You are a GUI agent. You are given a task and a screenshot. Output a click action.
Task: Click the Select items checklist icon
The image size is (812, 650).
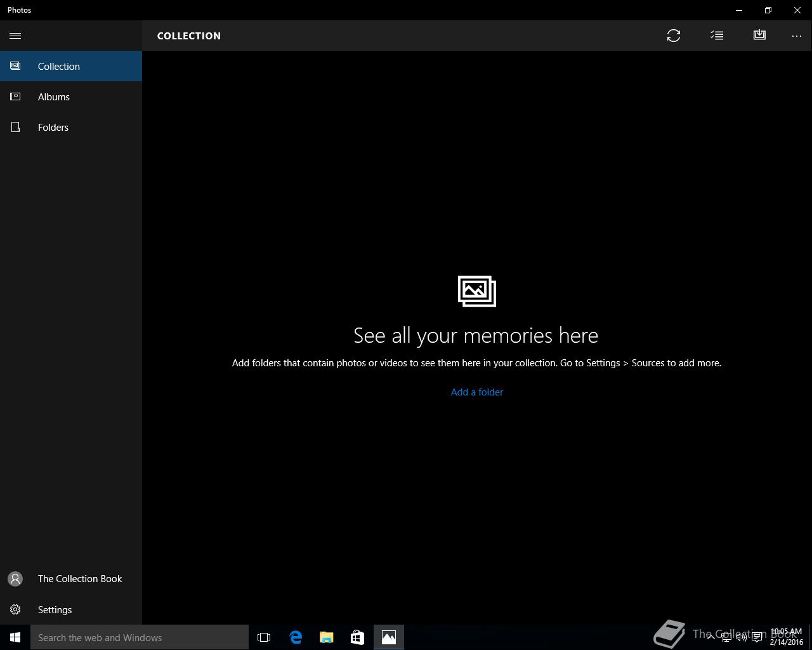coord(717,36)
